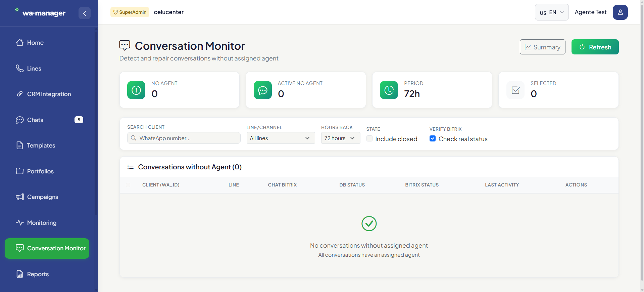The width and height of the screenshot is (644, 292).
Task: Click the Selected checkmark icon
Action: tap(515, 90)
